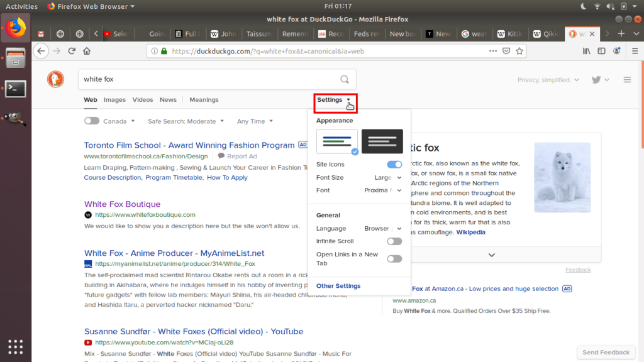Show Applications grid in the dock
Viewport: 644px width, 362px height.
click(16, 347)
